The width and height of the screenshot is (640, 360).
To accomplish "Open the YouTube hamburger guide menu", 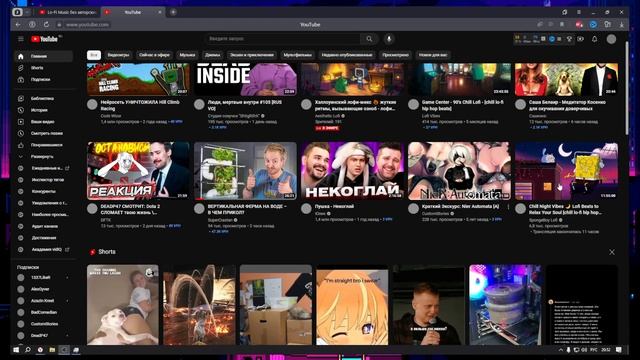I will [21, 39].
